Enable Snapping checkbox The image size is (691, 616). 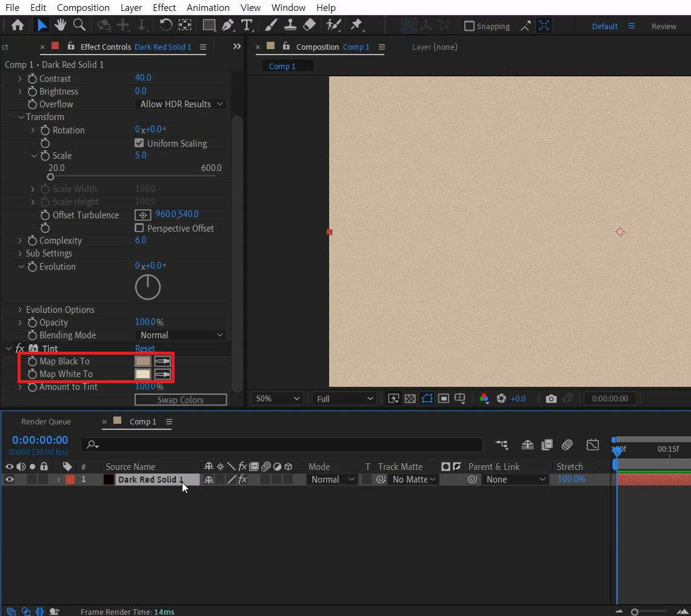(x=469, y=26)
